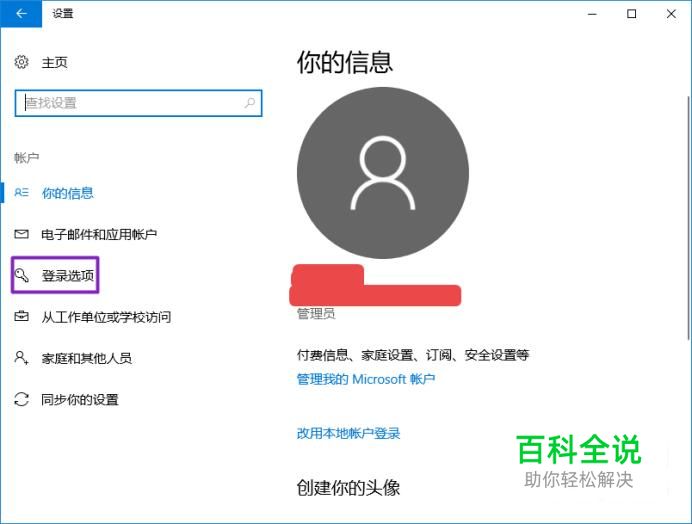Maximize the 设置 window
The width and height of the screenshot is (692, 524).
pyautogui.click(x=632, y=14)
